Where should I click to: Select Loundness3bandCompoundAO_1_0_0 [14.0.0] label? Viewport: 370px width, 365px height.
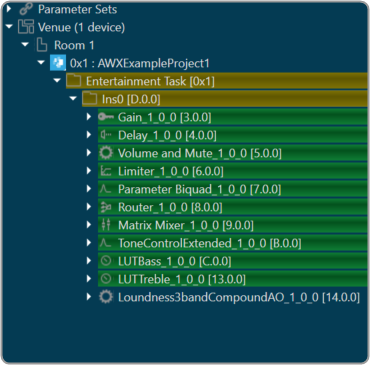coord(239,297)
